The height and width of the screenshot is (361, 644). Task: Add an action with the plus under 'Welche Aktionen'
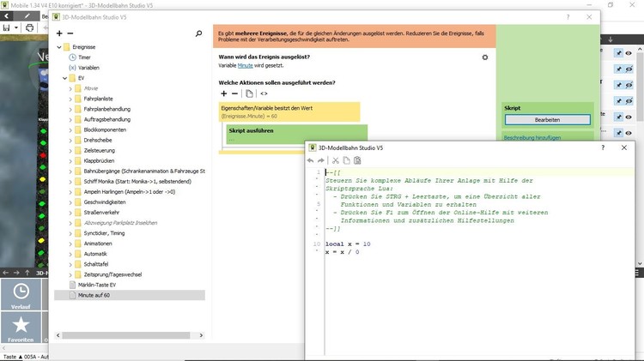coord(224,93)
